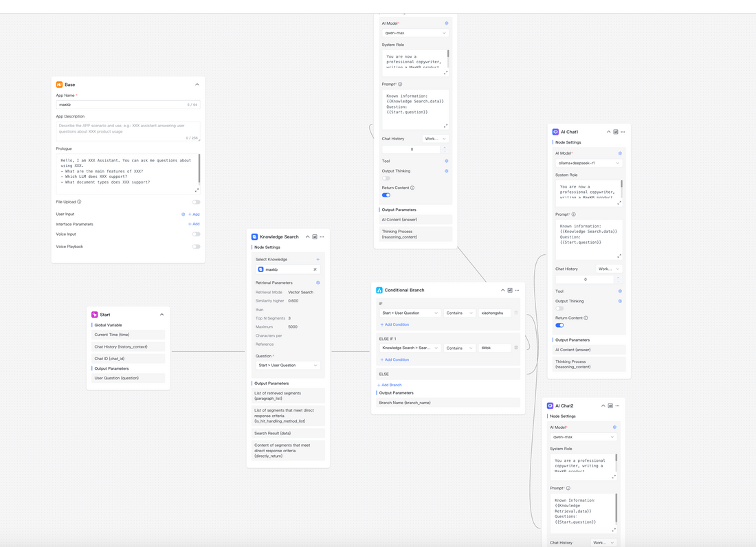Expand the Prologue text editor
The height and width of the screenshot is (547, 756).
click(197, 190)
